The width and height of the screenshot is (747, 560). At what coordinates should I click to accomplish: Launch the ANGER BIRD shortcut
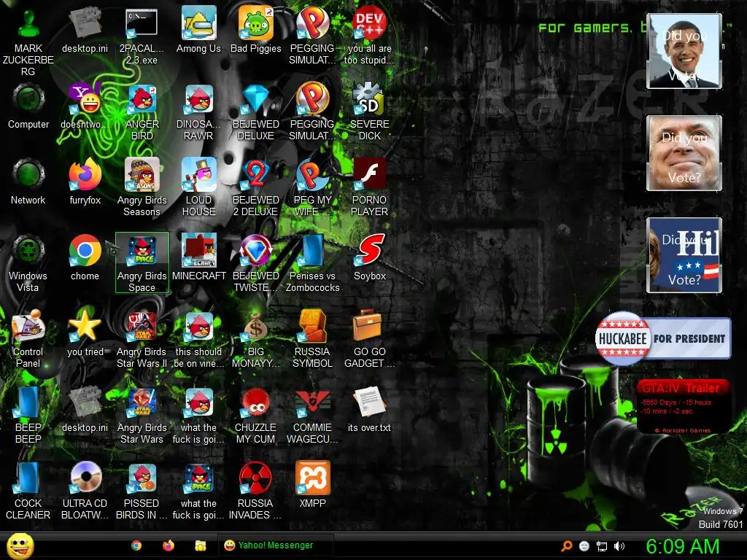[142, 112]
